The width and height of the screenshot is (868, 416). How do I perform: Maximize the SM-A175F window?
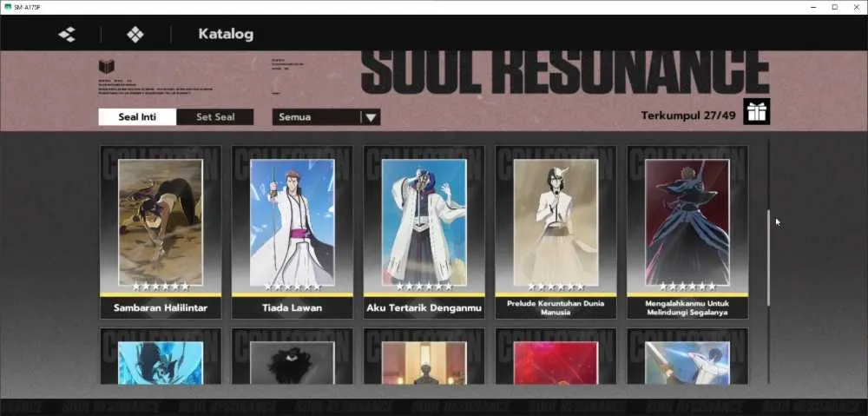834,7
